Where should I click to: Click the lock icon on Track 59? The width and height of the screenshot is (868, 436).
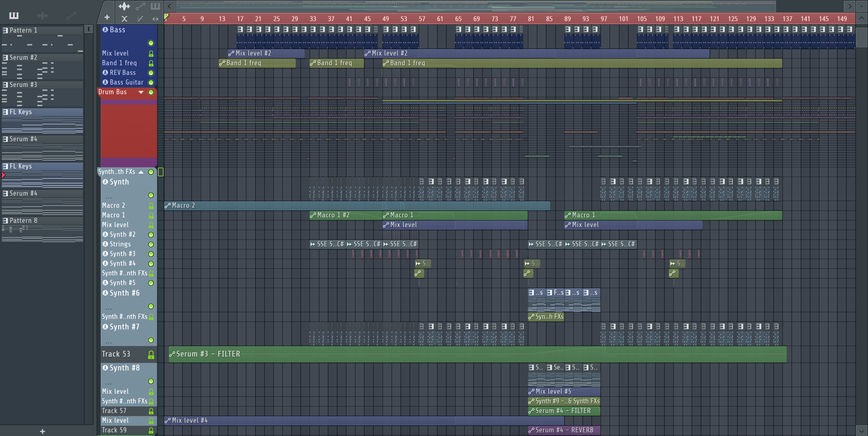(151, 431)
